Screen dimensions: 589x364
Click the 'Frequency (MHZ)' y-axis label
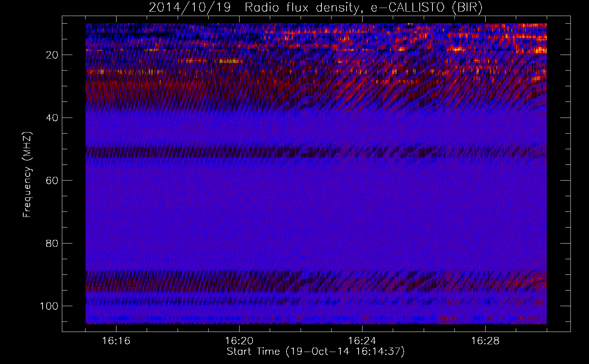point(28,175)
